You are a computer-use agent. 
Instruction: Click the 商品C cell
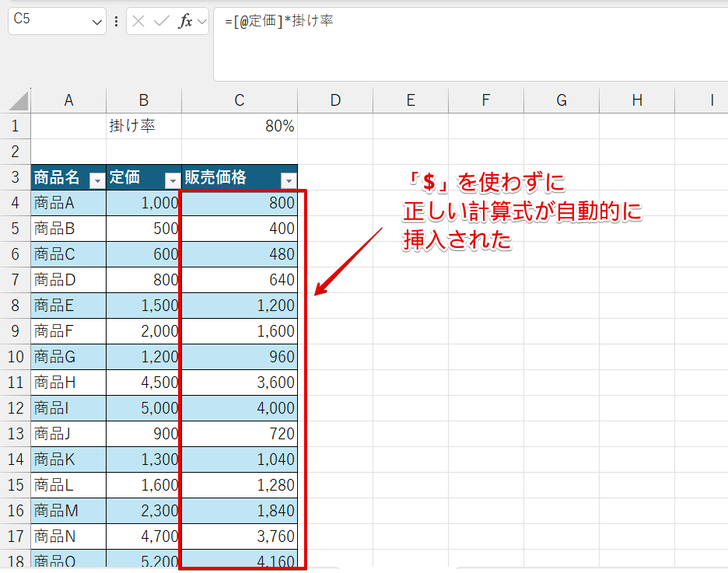coord(68,254)
